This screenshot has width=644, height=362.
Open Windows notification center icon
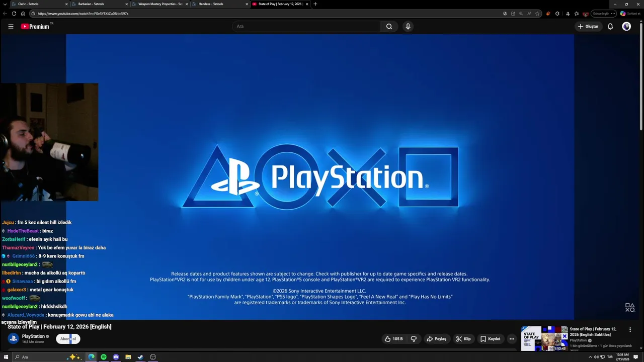tap(636, 357)
